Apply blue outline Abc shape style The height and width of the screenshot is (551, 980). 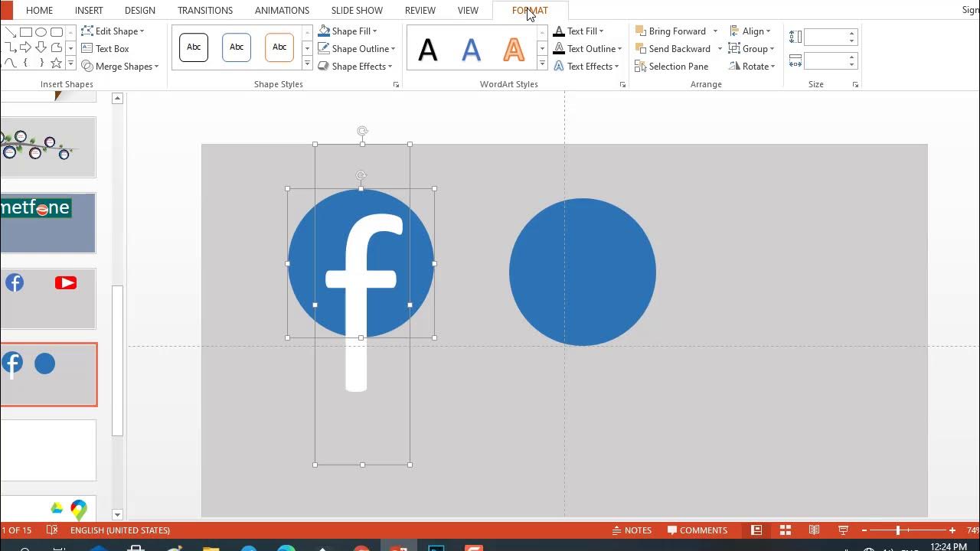237,47
